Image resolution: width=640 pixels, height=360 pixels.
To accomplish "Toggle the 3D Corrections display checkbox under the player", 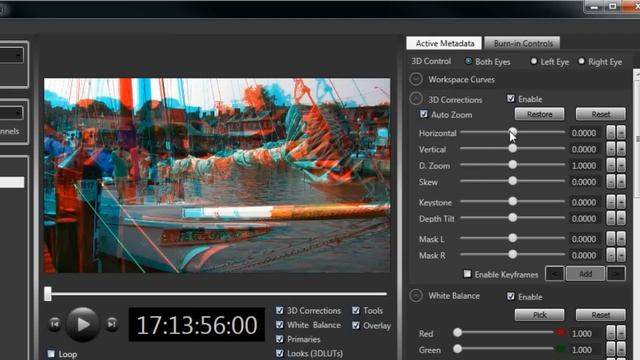I will pos(280,311).
